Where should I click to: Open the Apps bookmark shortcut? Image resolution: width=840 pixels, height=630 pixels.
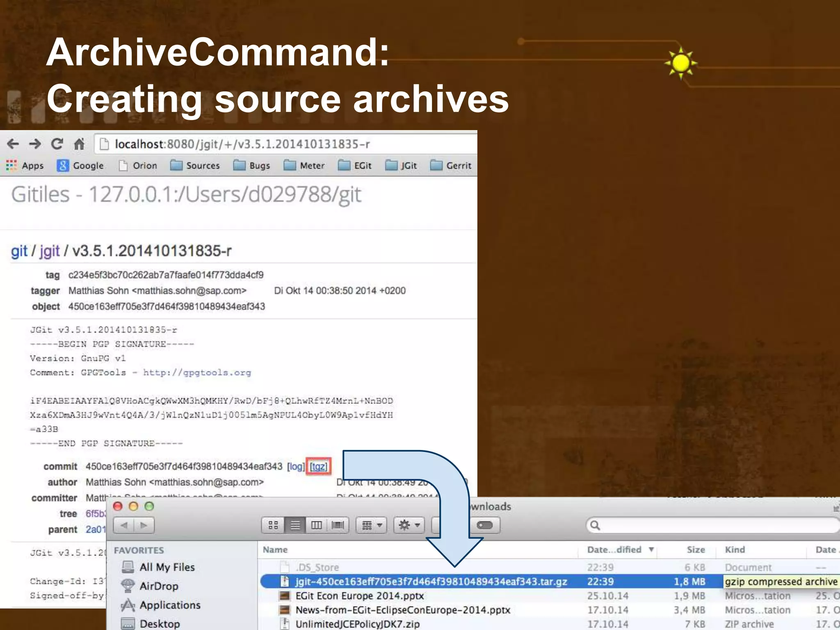[x=25, y=166]
